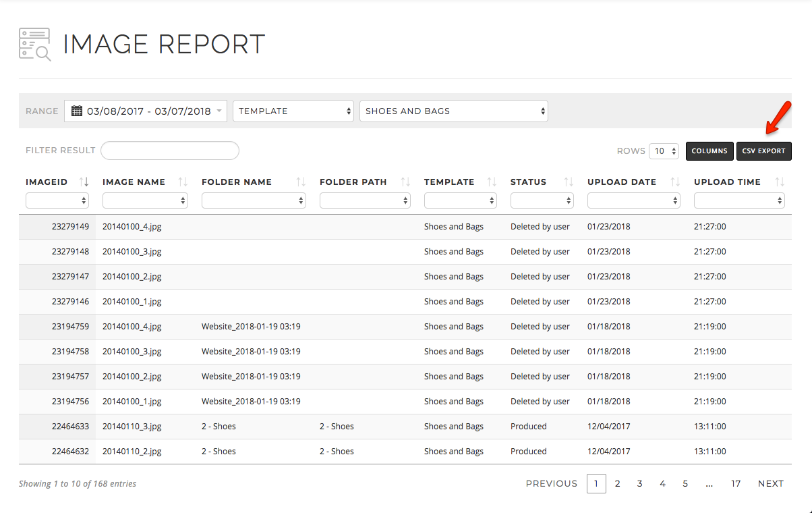The image size is (812, 513).
Task: Open the Template filter type dropdown
Action: [x=293, y=111]
